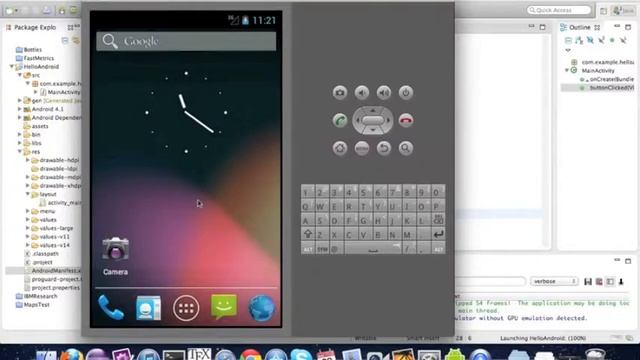Click the DEL key on emulator keyboard
Screen dimensions: 640x360
tap(438, 220)
